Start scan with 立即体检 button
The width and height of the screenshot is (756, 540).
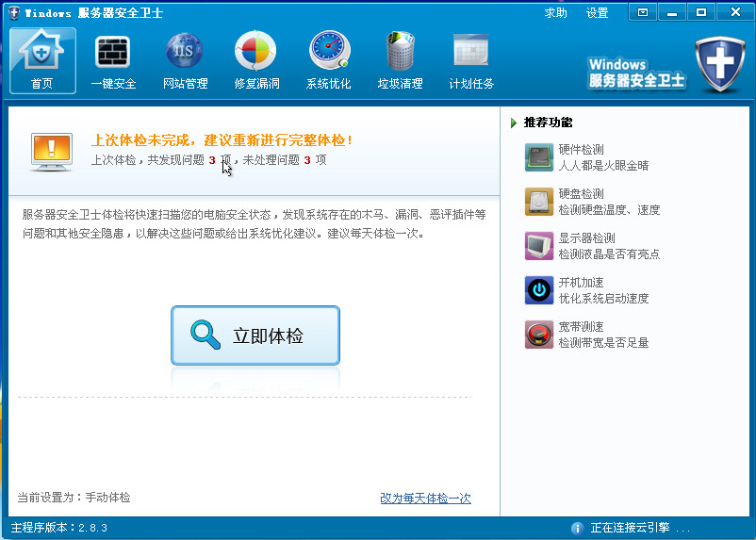tap(255, 335)
